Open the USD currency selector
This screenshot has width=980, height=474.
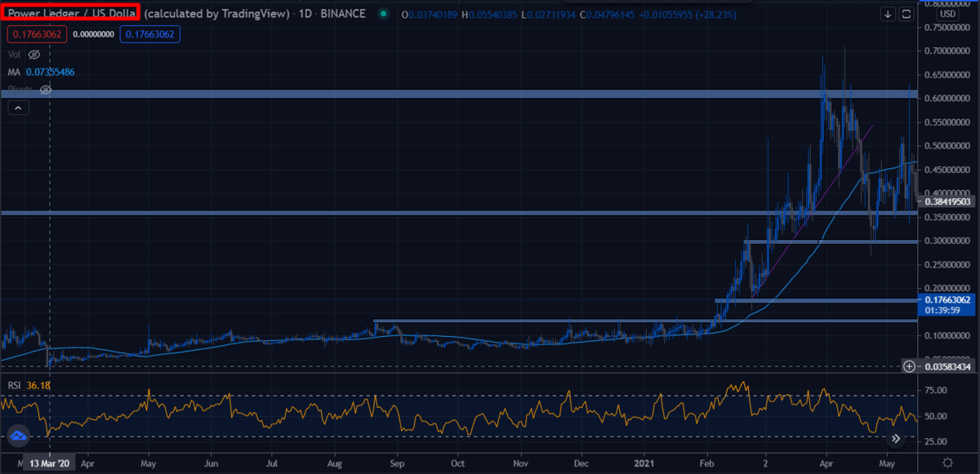(x=948, y=13)
